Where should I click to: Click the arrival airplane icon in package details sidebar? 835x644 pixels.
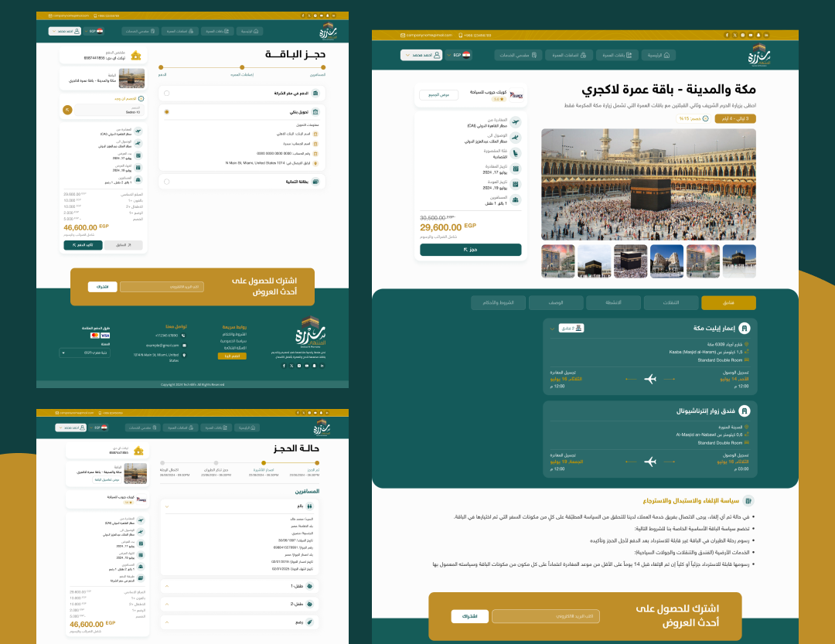[x=516, y=138]
